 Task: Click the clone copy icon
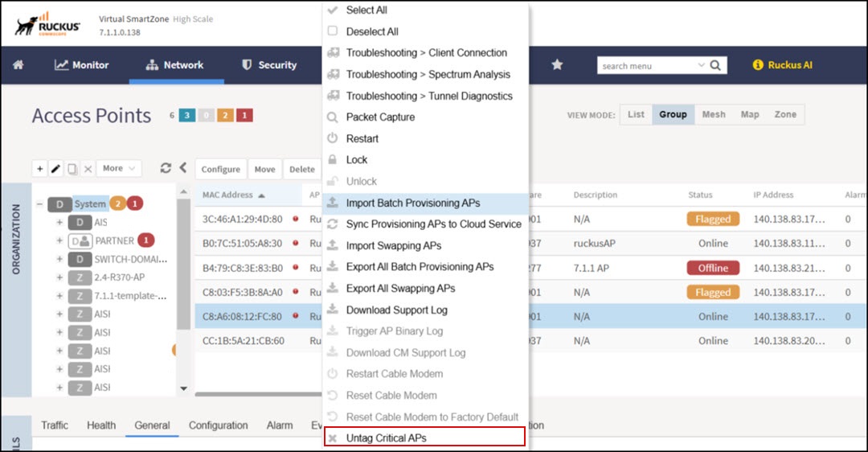click(72, 168)
